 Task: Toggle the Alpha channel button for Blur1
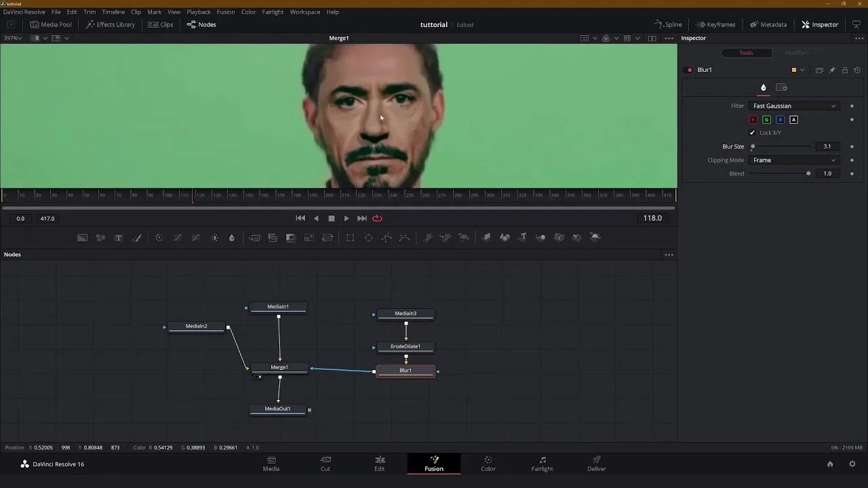pos(793,119)
